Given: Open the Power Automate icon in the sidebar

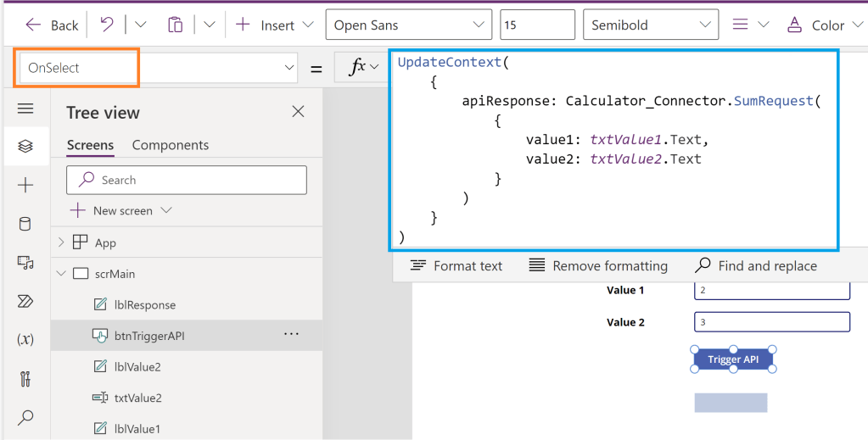Looking at the screenshot, I should click(x=25, y=301).
